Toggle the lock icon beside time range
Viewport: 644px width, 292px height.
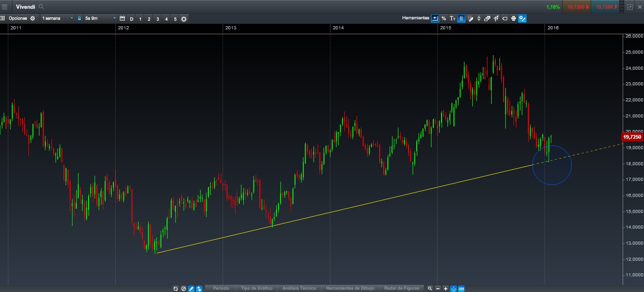click(79, 18)
